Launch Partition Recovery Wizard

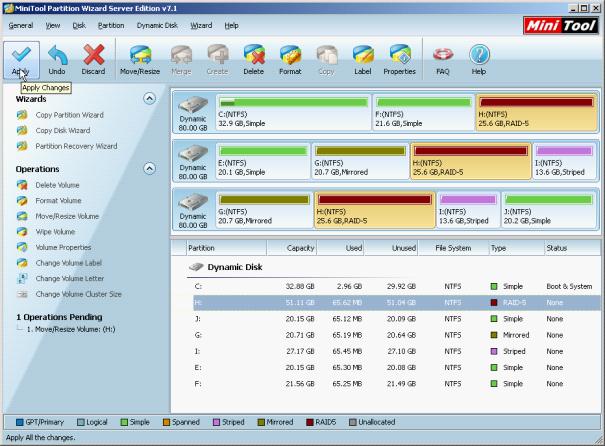pyautogui.click(x=76, y=146)
